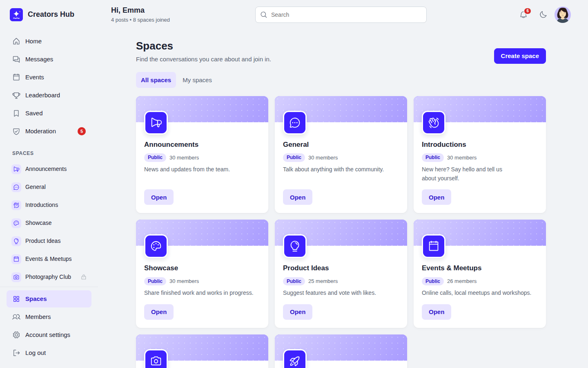
Task: Click the Creators Hub logo icon
Action: point(16,15)
